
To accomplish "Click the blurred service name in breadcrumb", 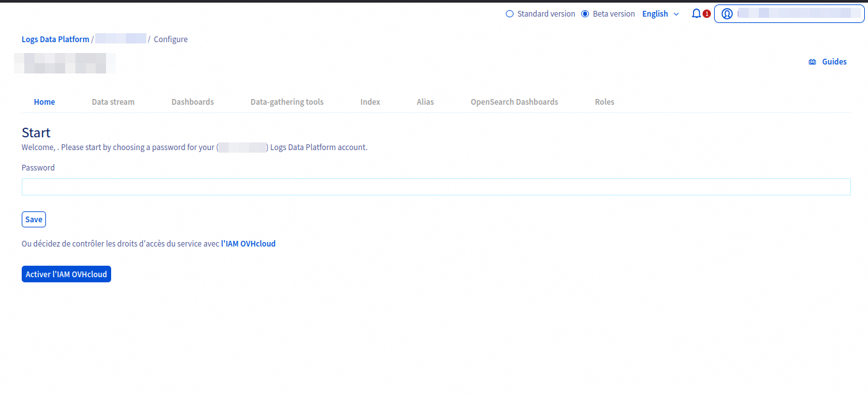I will (x=121, y=40).
